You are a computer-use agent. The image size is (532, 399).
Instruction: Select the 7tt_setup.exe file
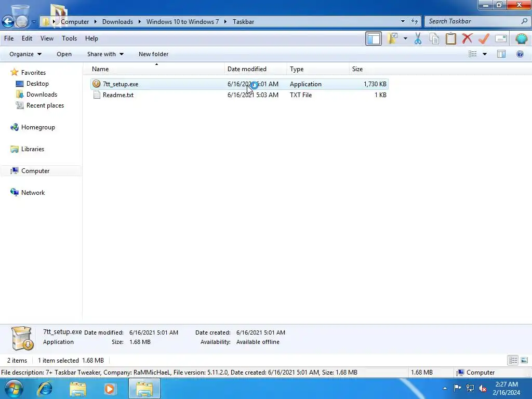[240, 84]
